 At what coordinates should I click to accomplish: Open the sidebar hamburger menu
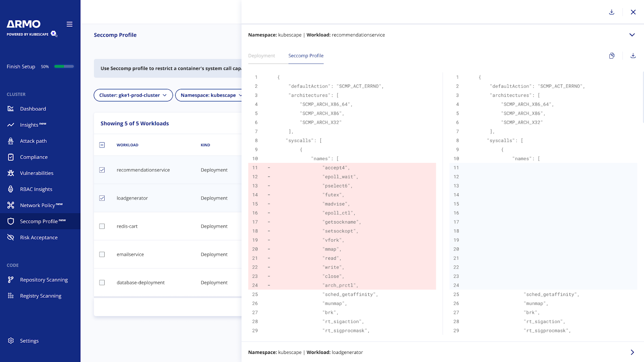69,24
